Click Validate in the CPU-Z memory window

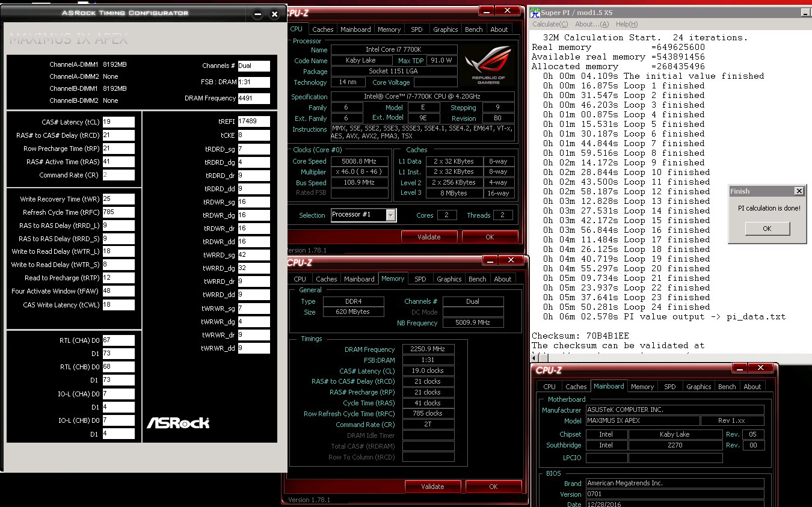pos(432,487)
